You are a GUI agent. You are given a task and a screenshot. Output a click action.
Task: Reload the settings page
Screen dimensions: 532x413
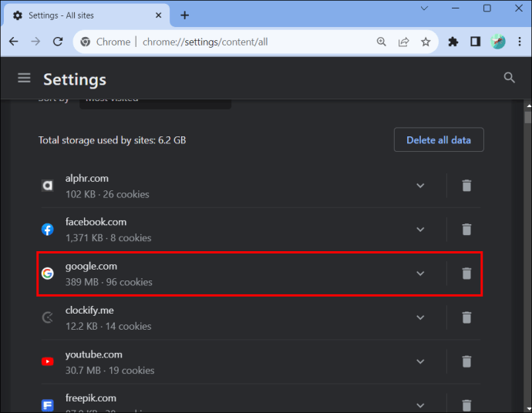pos(58,42)
